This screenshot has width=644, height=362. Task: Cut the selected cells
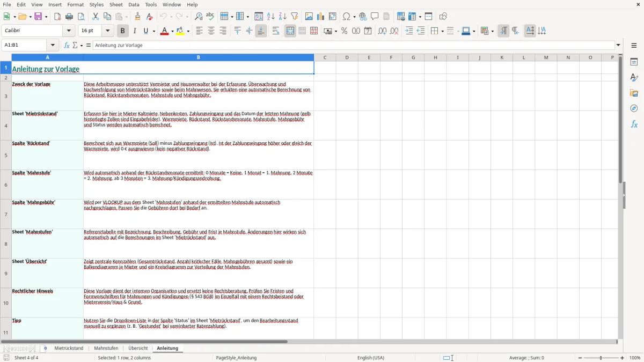pyautogui.click(x=96, y=17)
